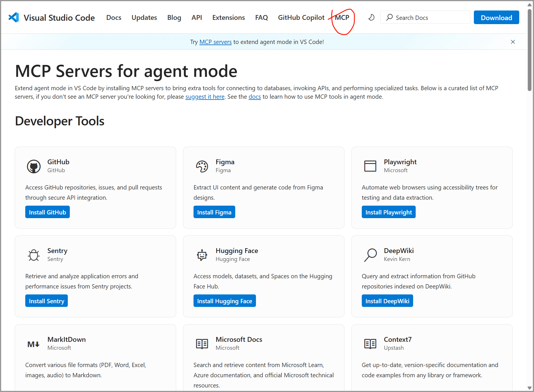
Task: Click the Hugging Face robot icon
Action: 202,255
